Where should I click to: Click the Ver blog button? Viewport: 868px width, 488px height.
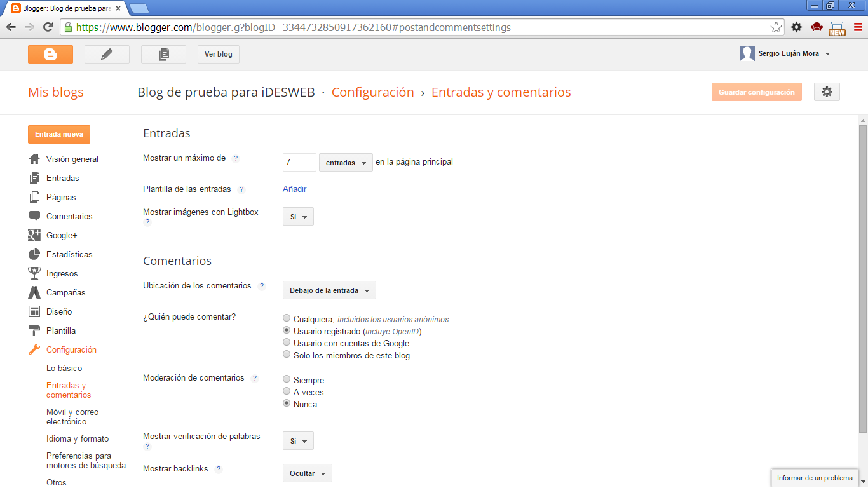(219, 54)
